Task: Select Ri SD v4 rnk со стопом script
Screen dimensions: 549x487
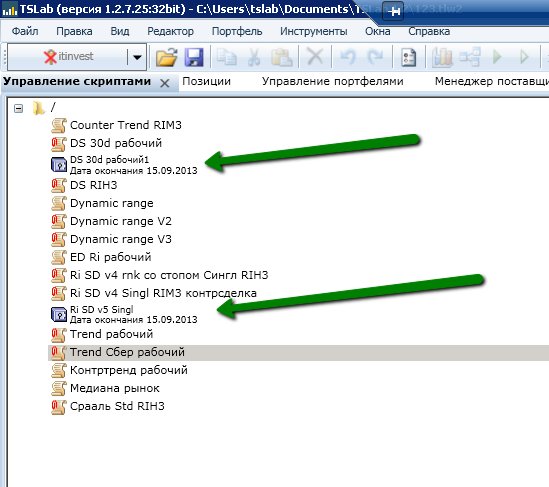Action: click(x=169, y=275)
